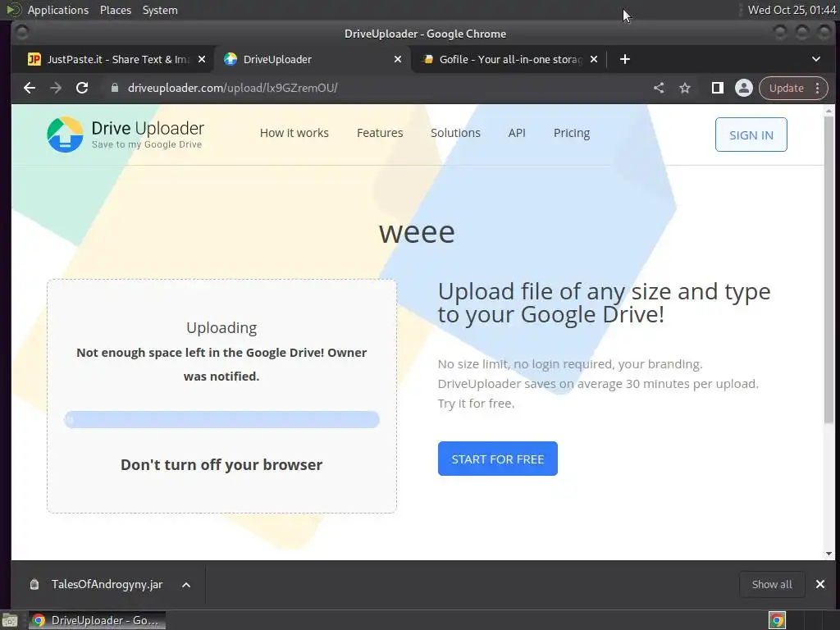Close the JustPaste.it tab
Image resolution: width=840 pixels, height=630 pixels.
(x=202, y=59)
